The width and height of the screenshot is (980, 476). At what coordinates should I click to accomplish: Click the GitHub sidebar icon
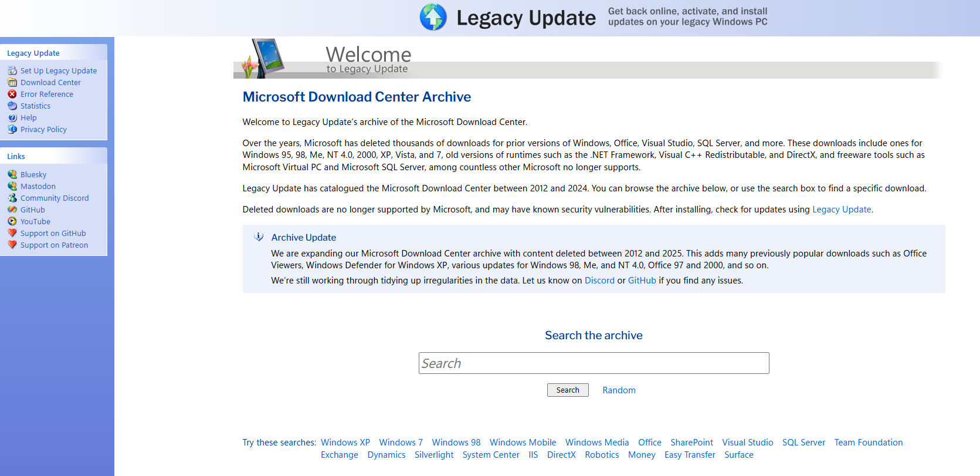[12, 210]
